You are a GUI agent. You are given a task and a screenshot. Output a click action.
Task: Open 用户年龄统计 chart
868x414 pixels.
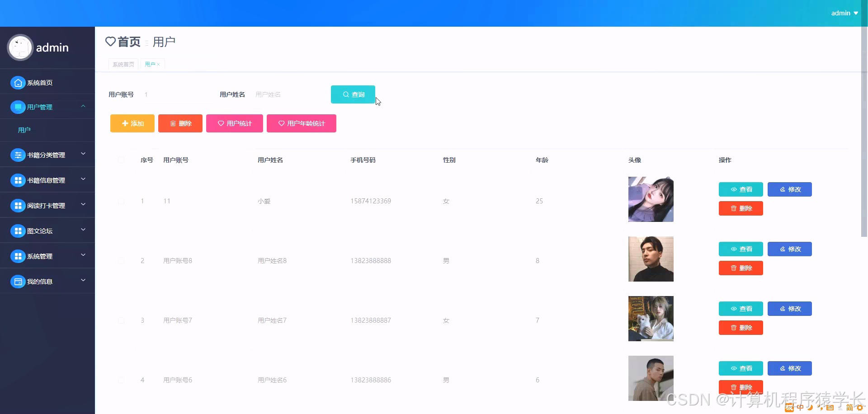tap(302, 123)
